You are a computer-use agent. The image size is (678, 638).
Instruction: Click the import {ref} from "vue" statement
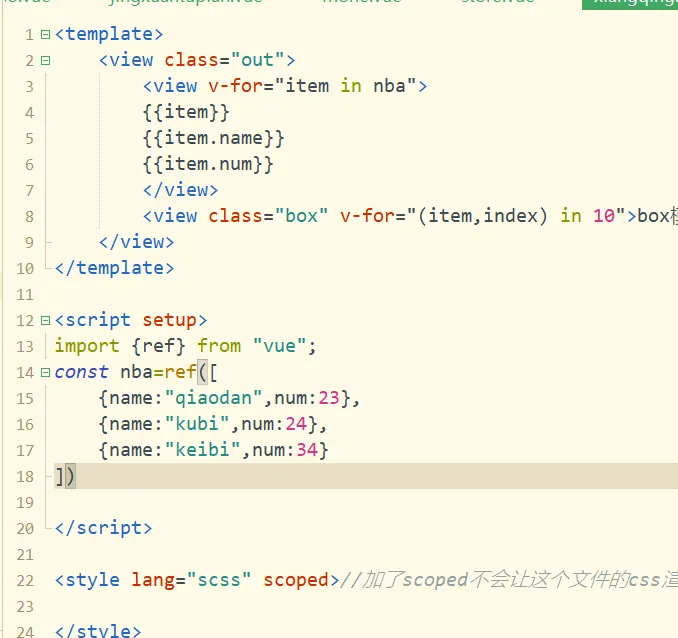185,346
